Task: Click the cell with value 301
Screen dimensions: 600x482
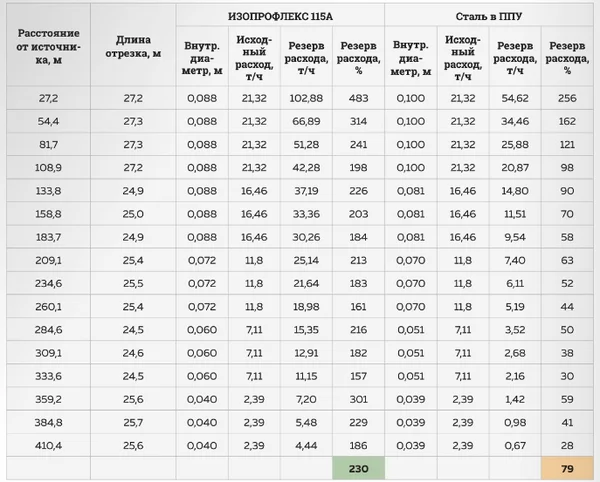Action: pyautogui.click(x=358, y=399)
